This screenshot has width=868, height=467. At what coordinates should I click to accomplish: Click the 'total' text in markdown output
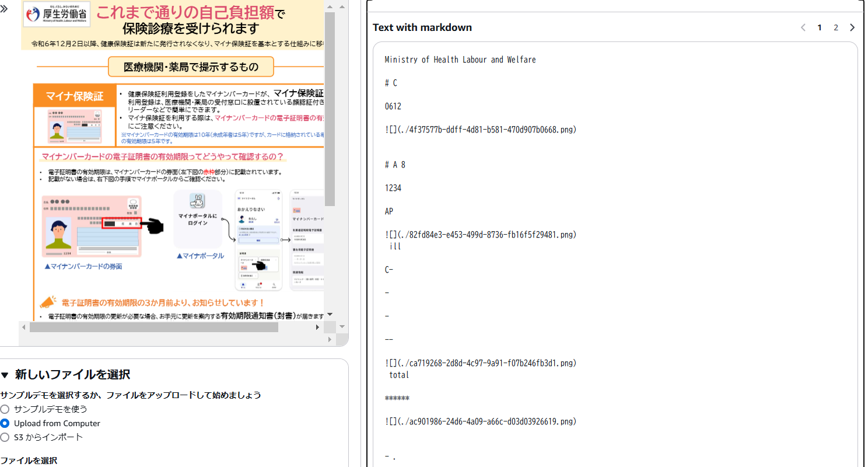399,375
